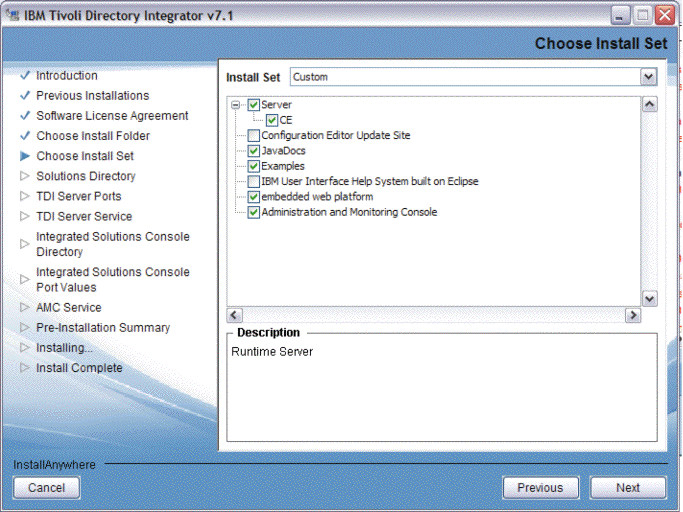Click the Choose Install Folder checkmark icon
Viewport: 683px width, 512px height.
[25, 136]
